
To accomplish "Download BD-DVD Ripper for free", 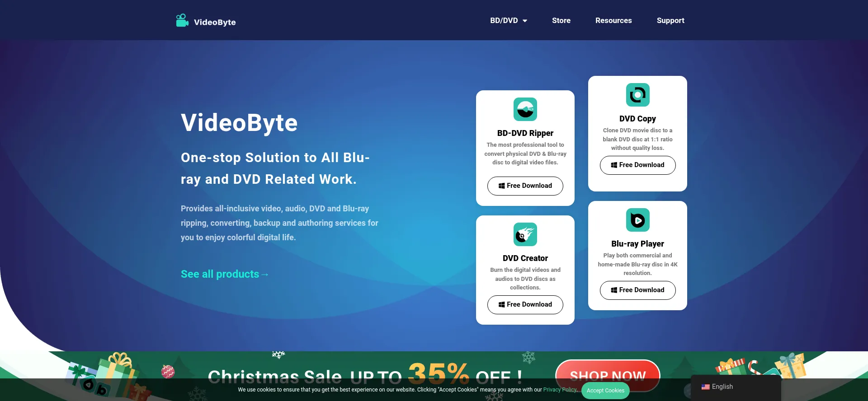I will [x=525, y=186].
